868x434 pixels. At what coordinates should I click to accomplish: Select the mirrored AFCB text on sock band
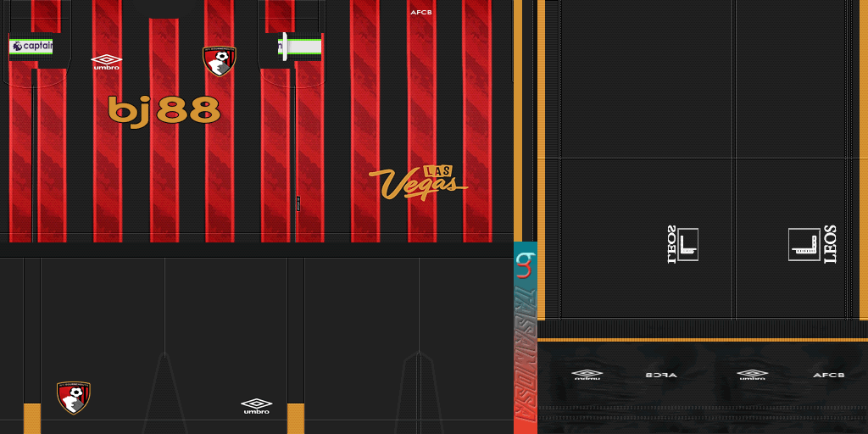[661, 374]
